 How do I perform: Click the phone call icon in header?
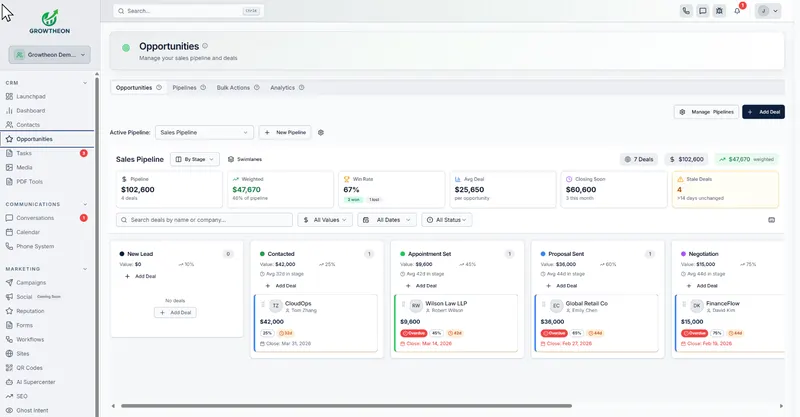point(686,11)
